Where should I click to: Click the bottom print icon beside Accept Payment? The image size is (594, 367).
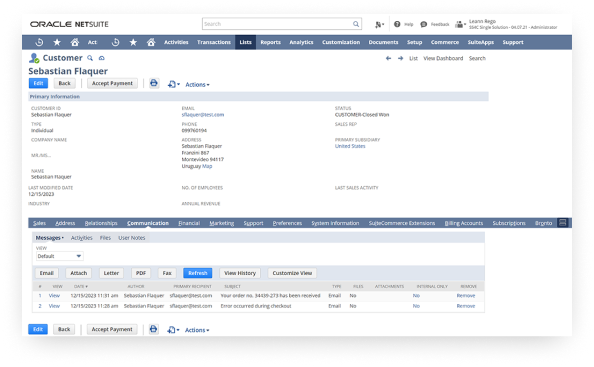[x=153, y=329]
